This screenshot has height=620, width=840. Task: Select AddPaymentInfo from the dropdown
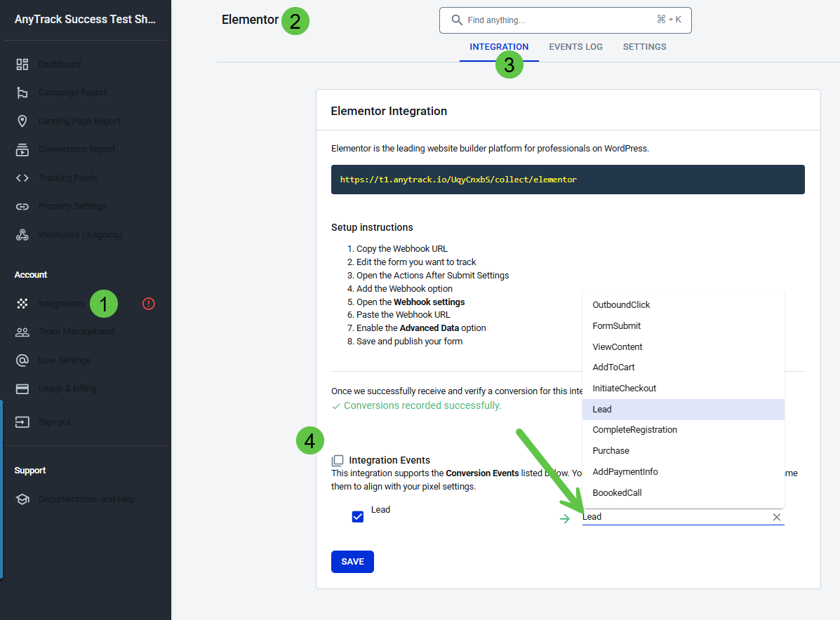click(x=683, y=472)
